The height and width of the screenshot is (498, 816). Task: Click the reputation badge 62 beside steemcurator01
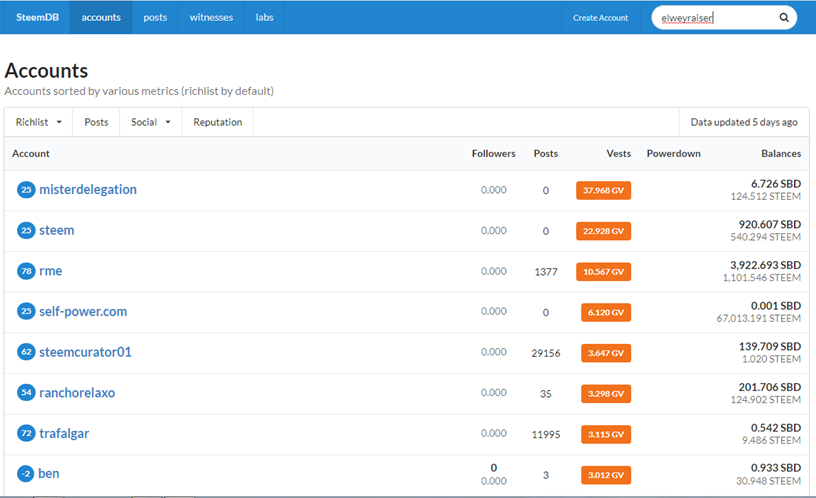tap(26, 352)
